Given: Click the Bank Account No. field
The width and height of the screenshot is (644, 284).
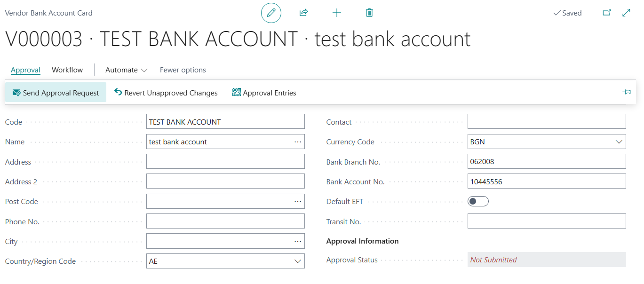Looking at the screenshot, I should [546, 181].
